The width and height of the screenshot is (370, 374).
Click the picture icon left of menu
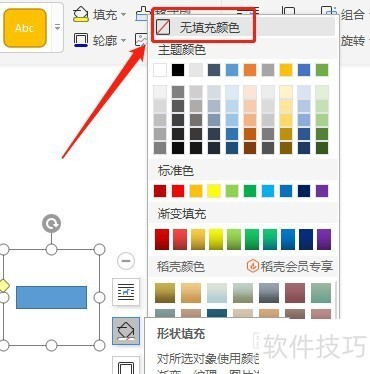click(x=141, y=40)
